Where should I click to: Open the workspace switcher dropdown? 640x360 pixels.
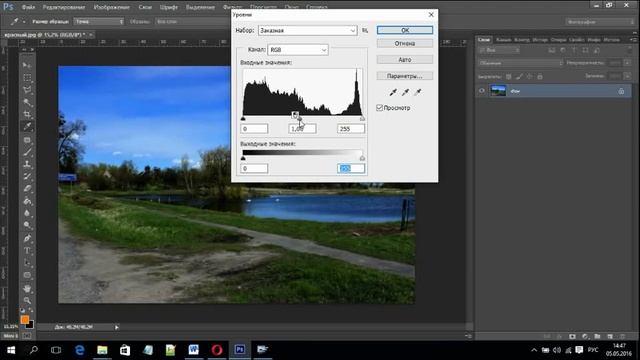600,22
